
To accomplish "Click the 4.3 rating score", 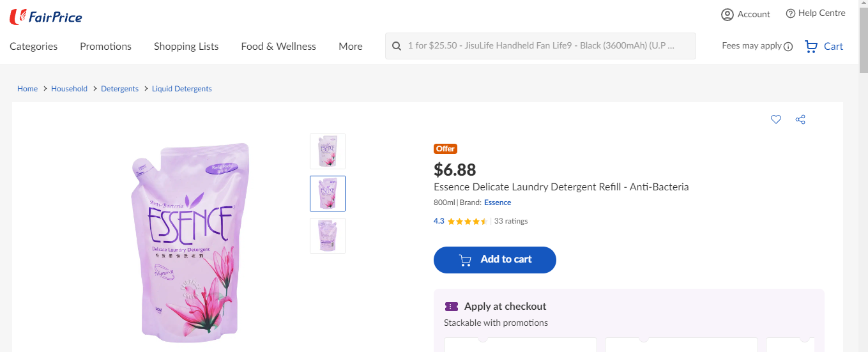I will pos(439,221).
